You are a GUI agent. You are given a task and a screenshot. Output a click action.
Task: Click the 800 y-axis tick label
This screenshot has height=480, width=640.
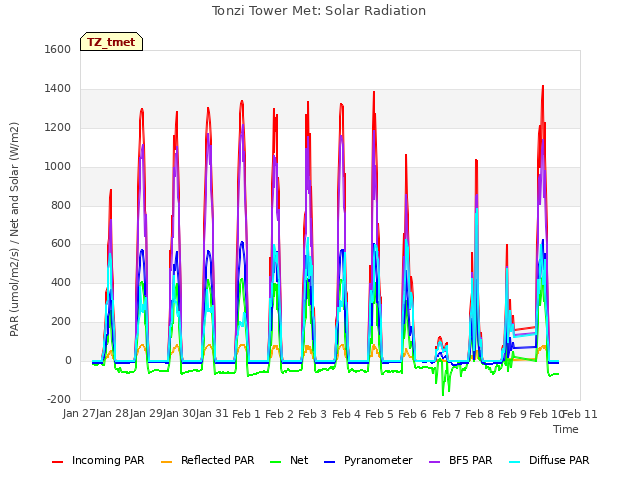61,205
